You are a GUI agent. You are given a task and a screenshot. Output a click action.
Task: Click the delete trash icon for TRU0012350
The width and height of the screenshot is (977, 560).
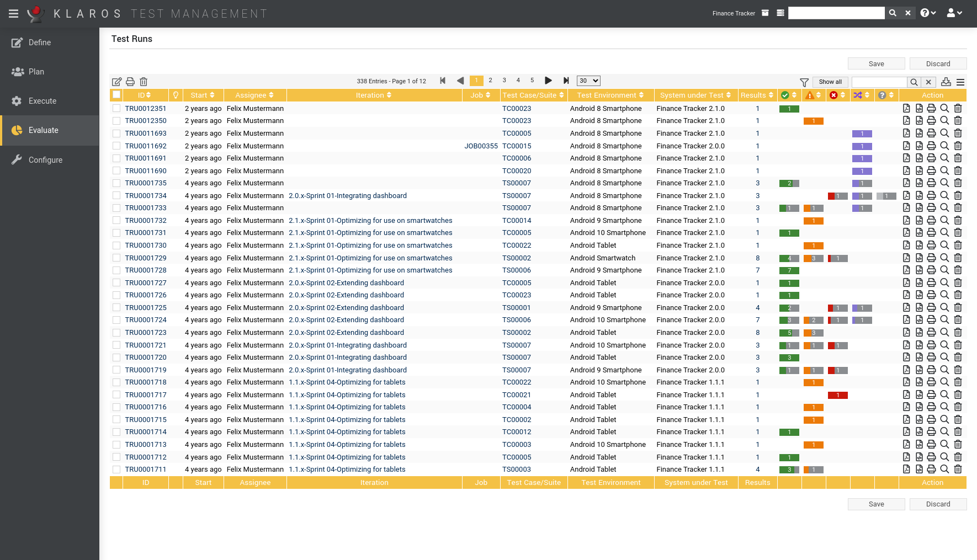958,120
